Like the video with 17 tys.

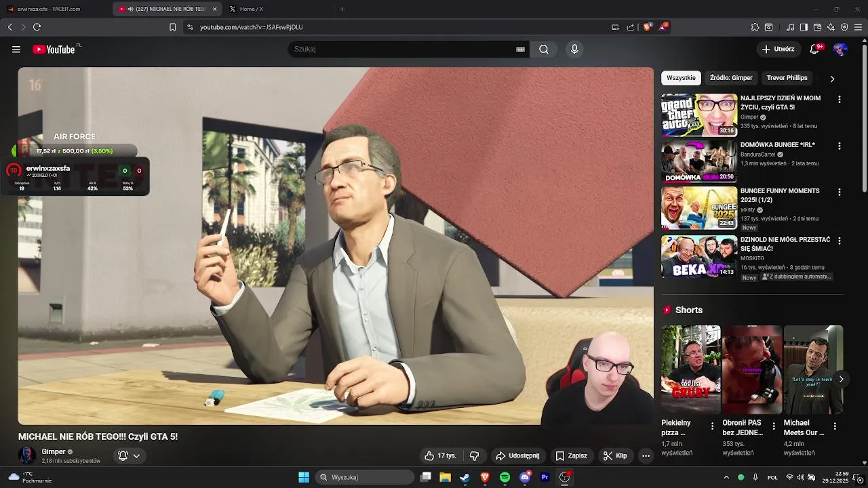pos(440,455)
